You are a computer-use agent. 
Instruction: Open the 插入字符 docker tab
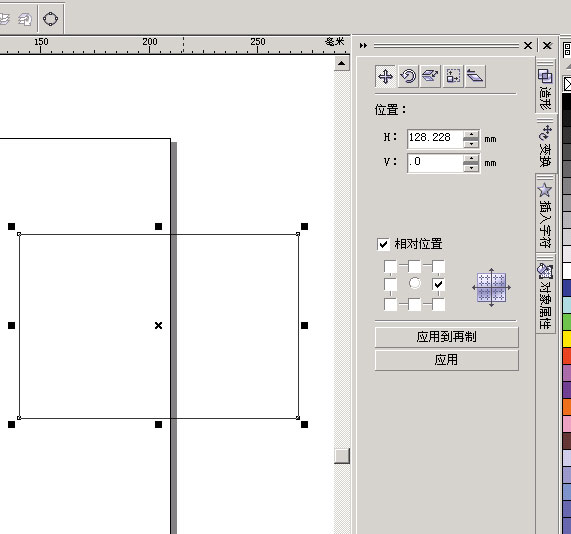tap(545, 215)
